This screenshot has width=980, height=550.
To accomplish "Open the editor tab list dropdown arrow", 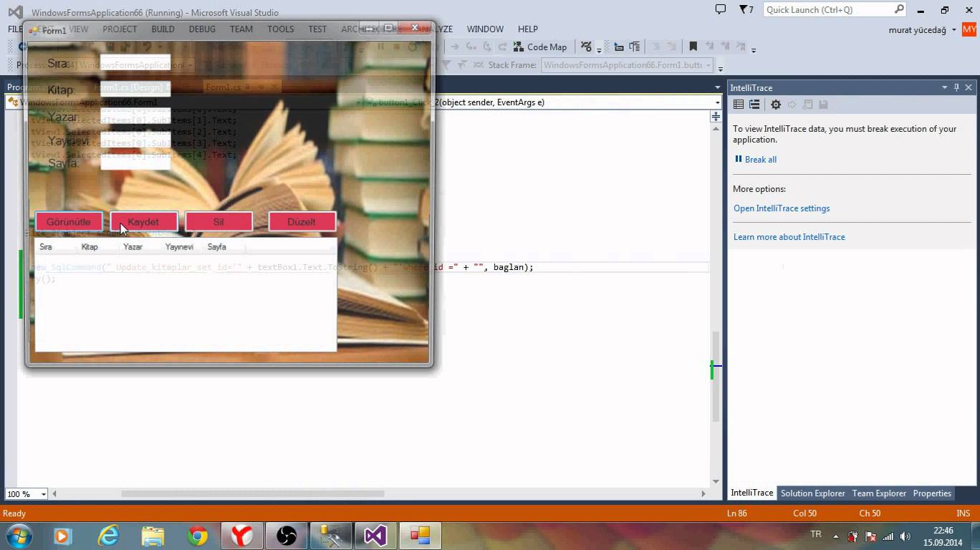I will pyautogui.click(x=717, y=87).
